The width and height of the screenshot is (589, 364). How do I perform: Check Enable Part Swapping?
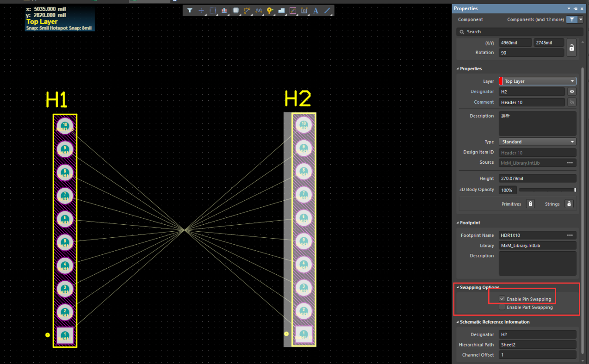tap(502, 307)
